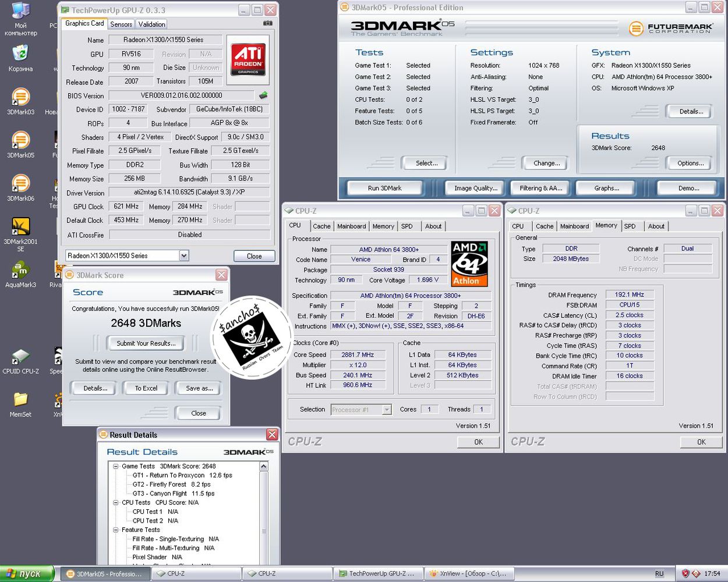Switch to the Validation tab in GPU-Z

151,24
